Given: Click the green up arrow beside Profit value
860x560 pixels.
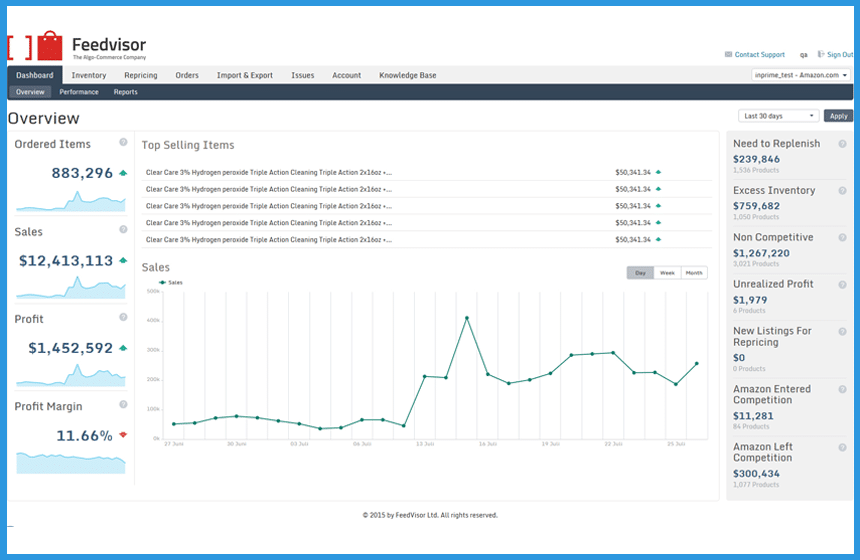Looking at the screenshot, I should point(123,348).
